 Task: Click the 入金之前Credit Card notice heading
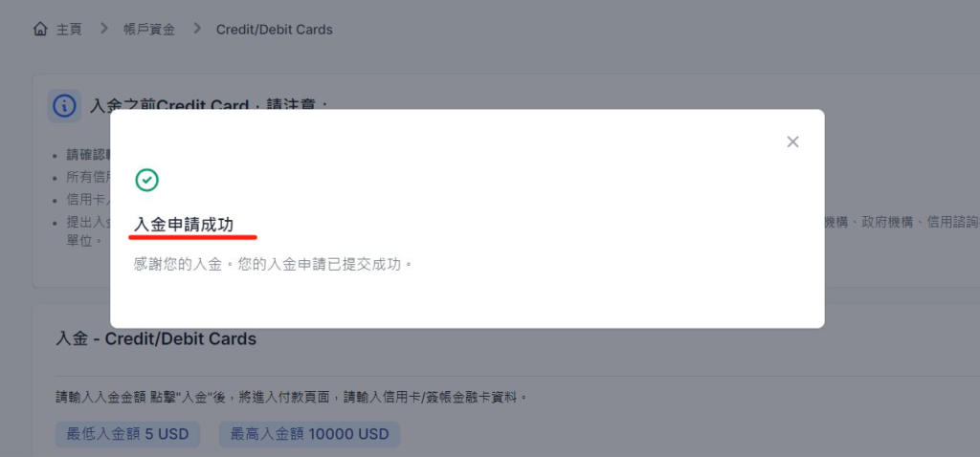(x=210, y=106)
